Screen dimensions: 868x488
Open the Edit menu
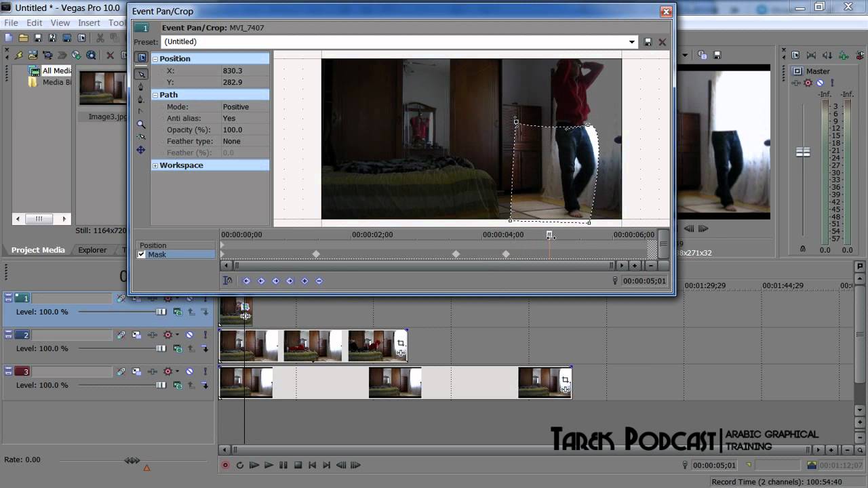pyautogui.click(x=34, y=23)
